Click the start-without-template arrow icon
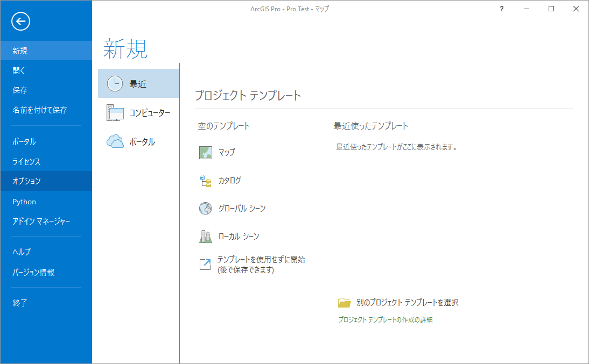The width and height of the screenshot is (589, 364). click(x=205, y=265)
